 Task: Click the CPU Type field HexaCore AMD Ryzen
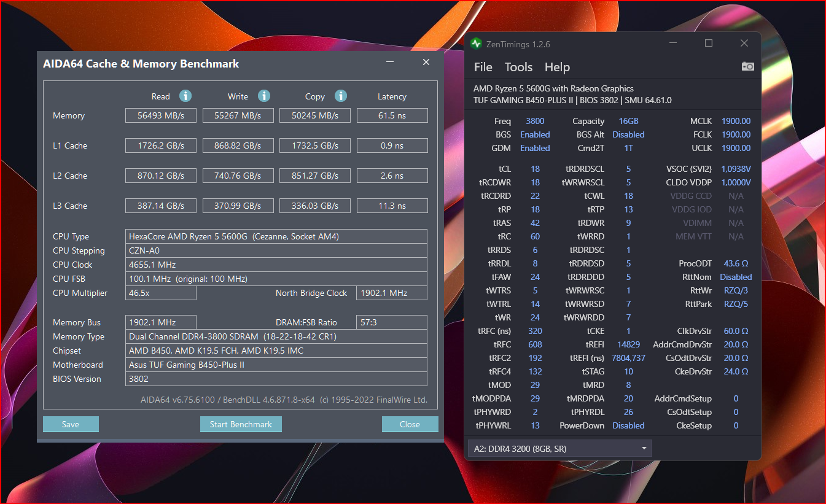click(276, 236)
